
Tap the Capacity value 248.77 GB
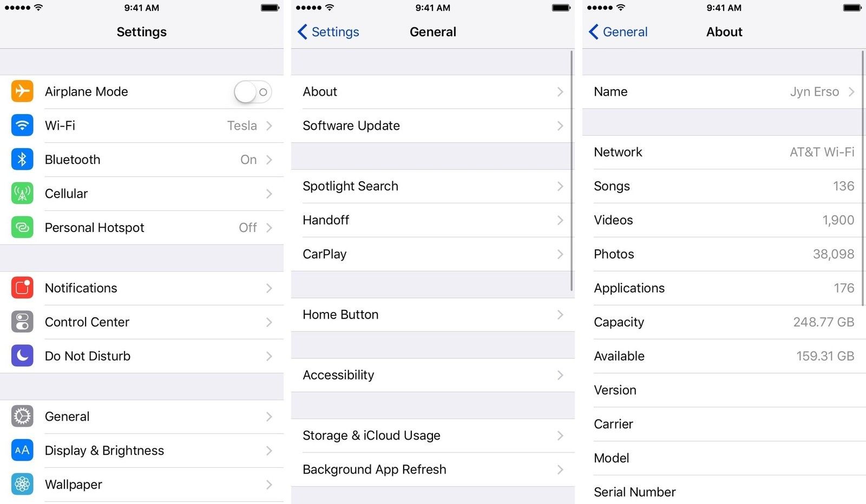824,322
